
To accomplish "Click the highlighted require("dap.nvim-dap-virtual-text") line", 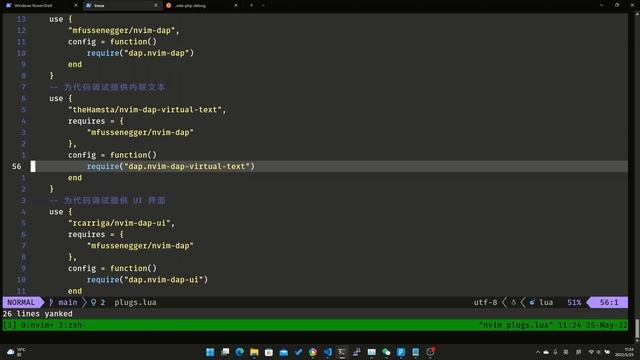I will [x=170, y=166].
